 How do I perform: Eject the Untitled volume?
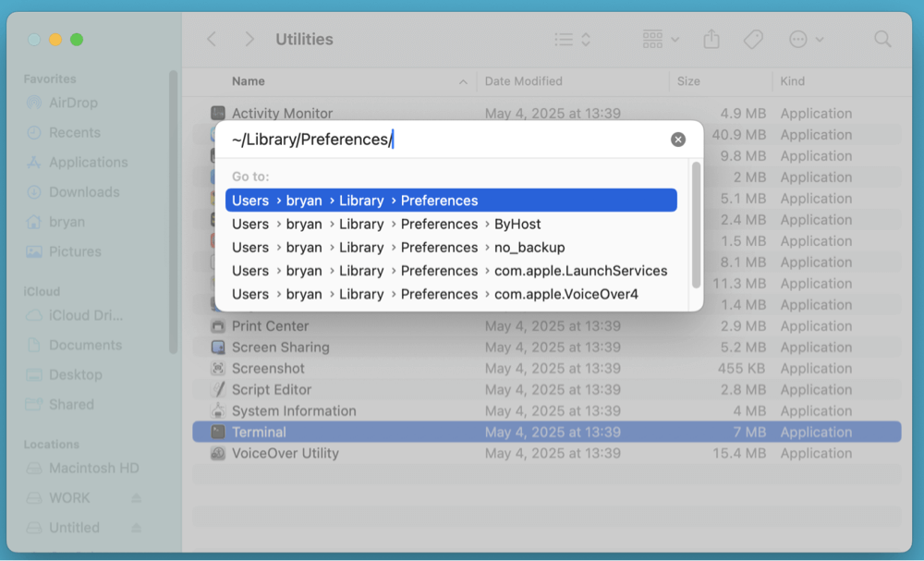(137, 528)
